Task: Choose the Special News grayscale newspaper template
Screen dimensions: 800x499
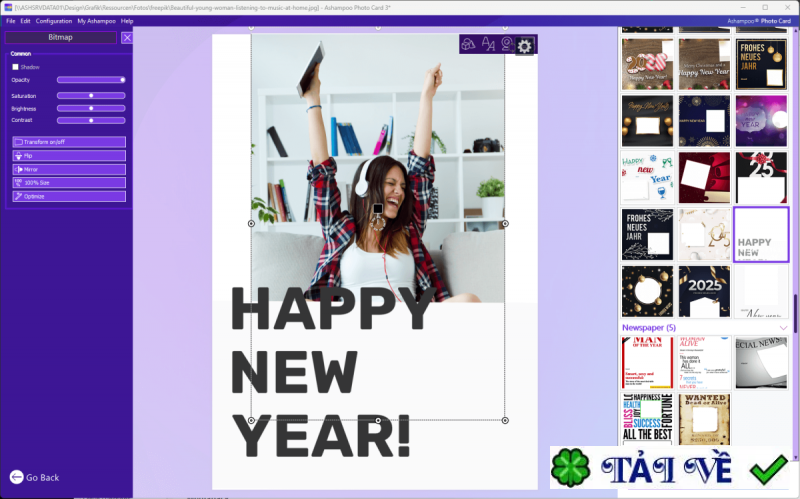Action: click(x=761, y=363)
